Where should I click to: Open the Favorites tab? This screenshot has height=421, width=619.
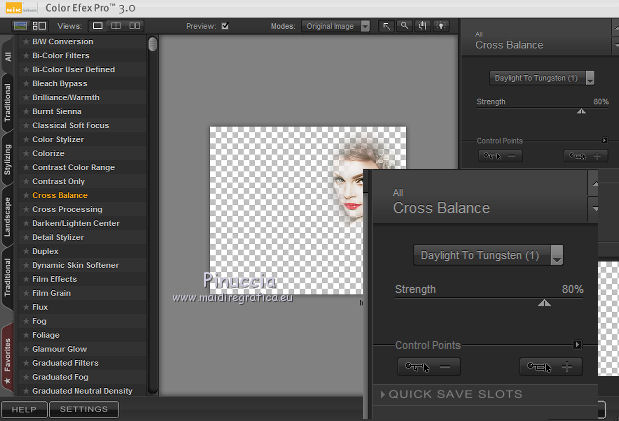pyautogui.click(x=8, y=356)
